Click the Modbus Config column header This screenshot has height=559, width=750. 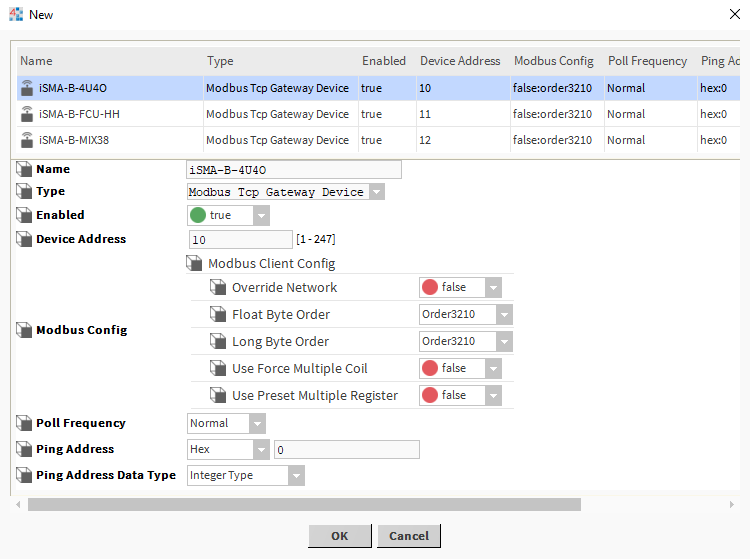[x=553, y=61]
